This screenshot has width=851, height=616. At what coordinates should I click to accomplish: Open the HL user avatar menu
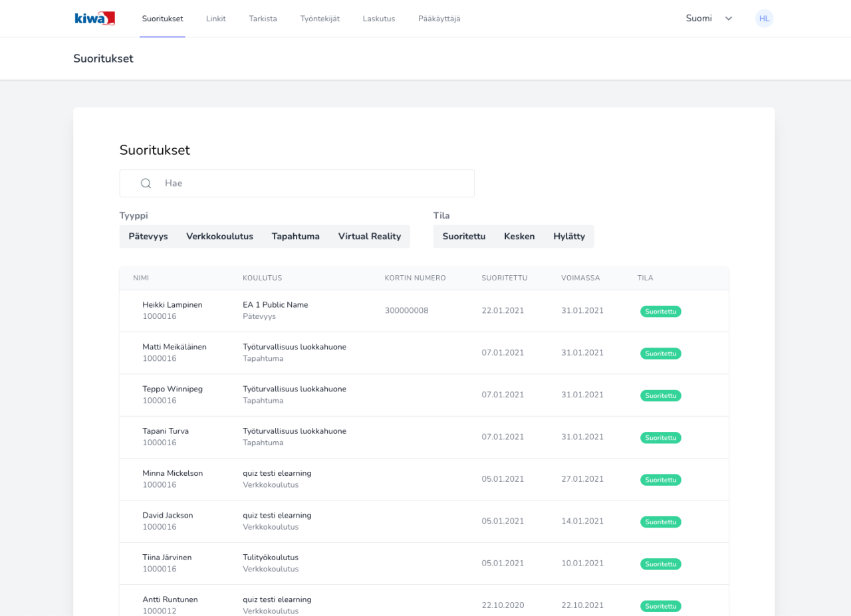tap(764, 19)
